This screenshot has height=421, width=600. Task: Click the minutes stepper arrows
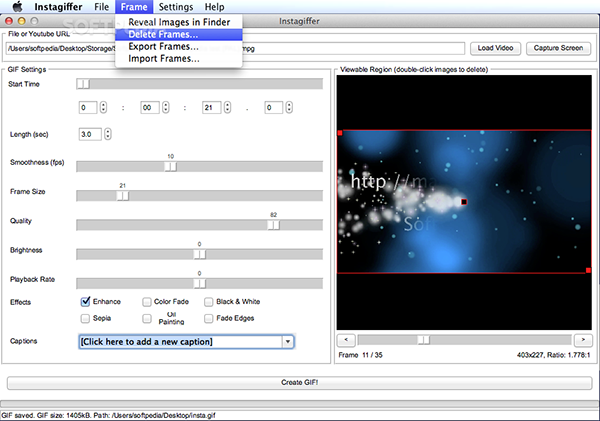click(165, 108)
